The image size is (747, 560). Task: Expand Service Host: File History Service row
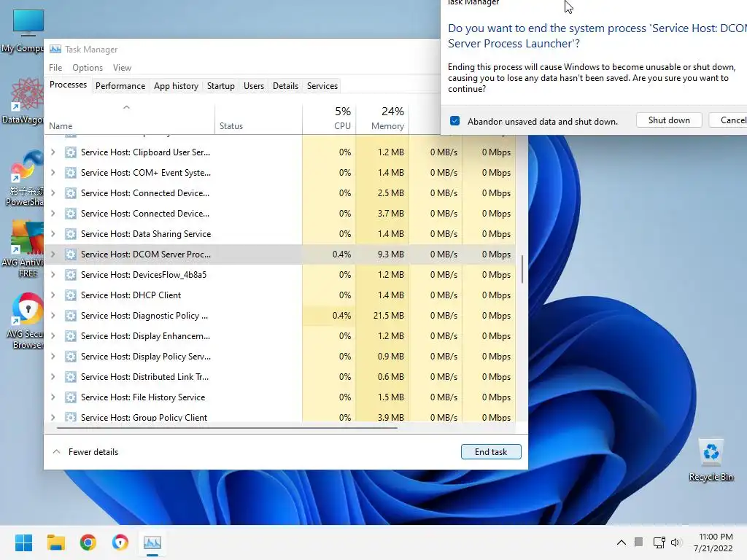[x=53, y=397]
